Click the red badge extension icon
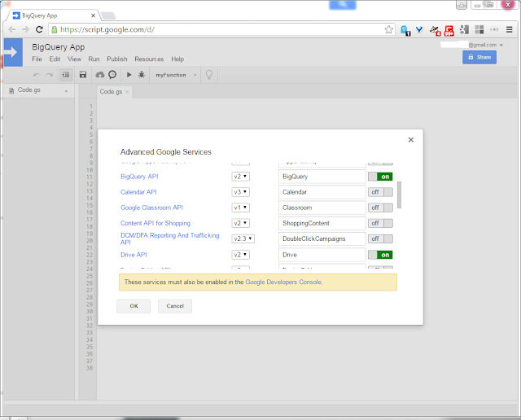The height and width of the screenshot is (420, 521). pos(449,30)
